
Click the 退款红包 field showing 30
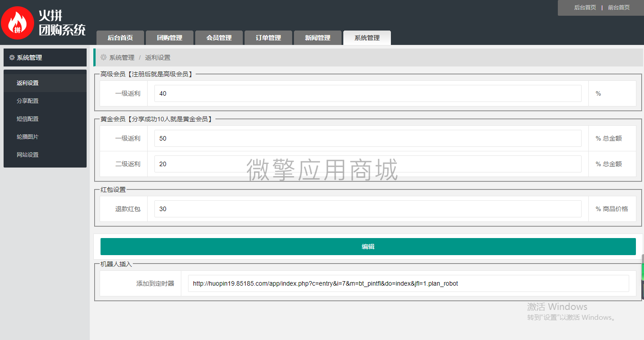[368, 209]
